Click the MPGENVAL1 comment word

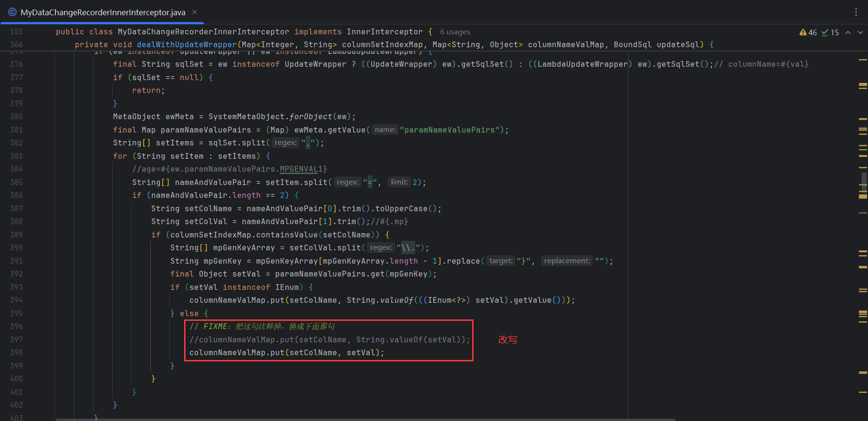(301, 169)
